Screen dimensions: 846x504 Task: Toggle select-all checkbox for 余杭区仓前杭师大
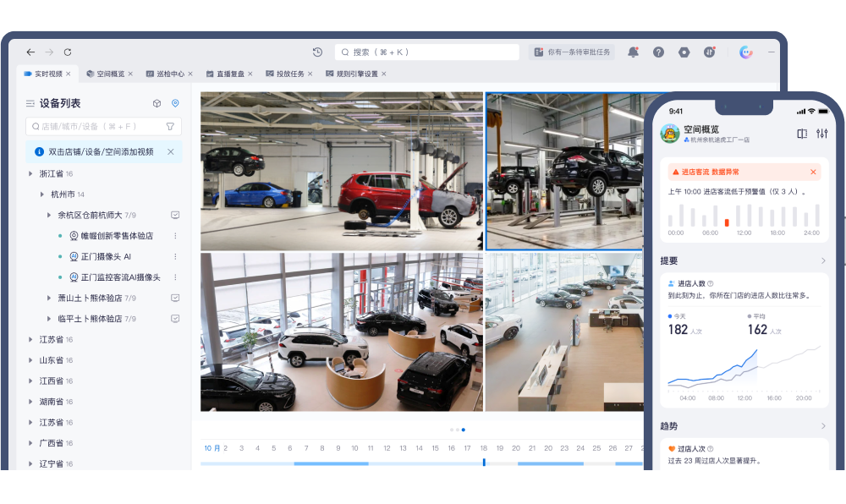[x=175, y=216]
